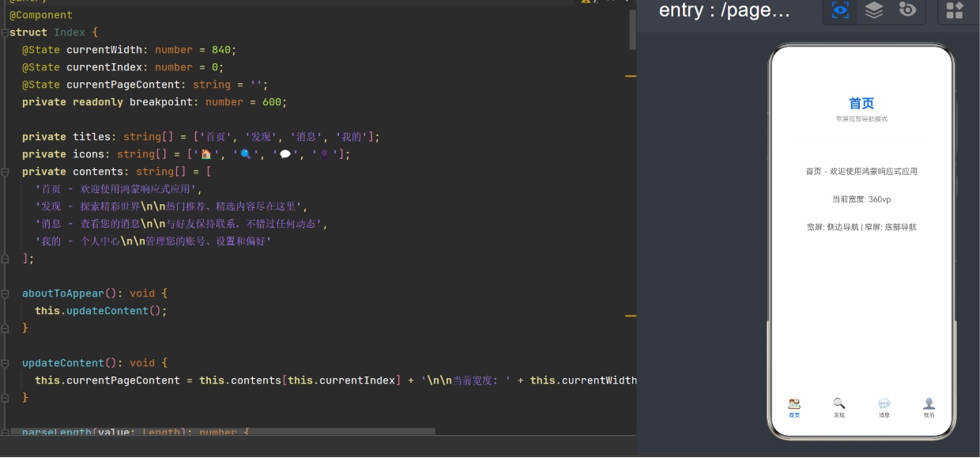Click the 'currentPageContent' declaration

pos(123,85)
